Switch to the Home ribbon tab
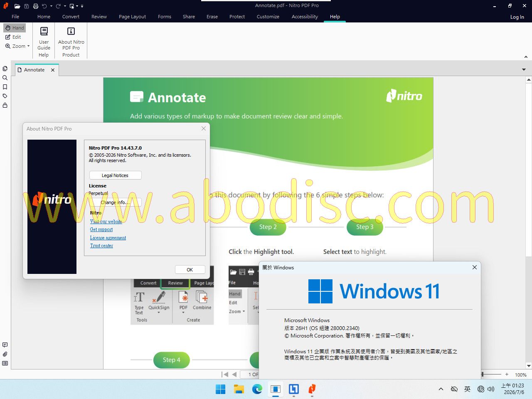532x399 pixels. pyautogui.click(x=44, y=17)
